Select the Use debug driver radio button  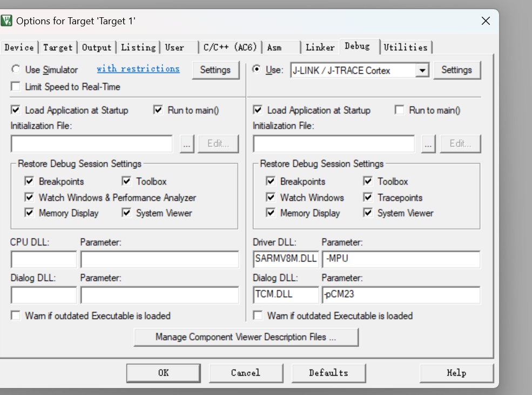click(257, 69)
